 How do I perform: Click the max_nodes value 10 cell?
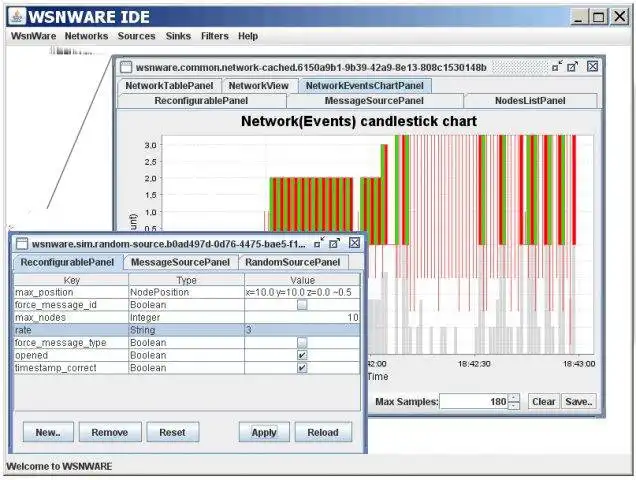click(x=302, y=317)
